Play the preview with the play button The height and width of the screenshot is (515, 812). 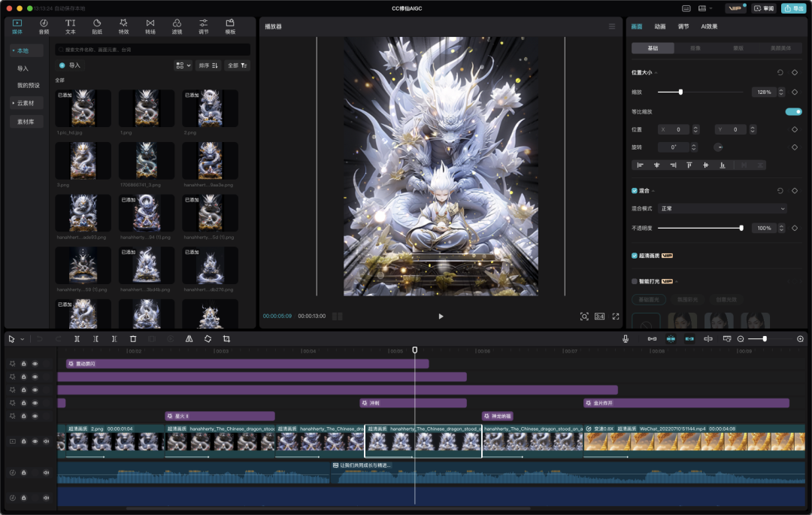[x=441, y=317]
